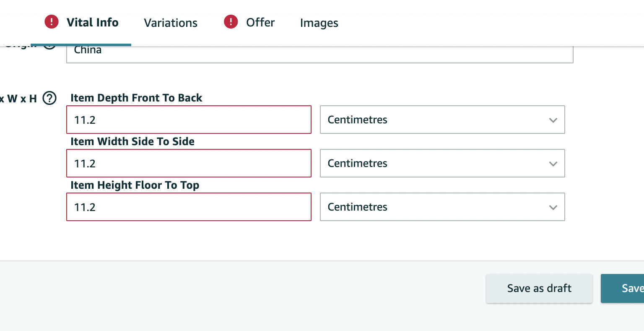Click the Item Height Floor To Top label
644x331 pixels.
pos(135,185)
